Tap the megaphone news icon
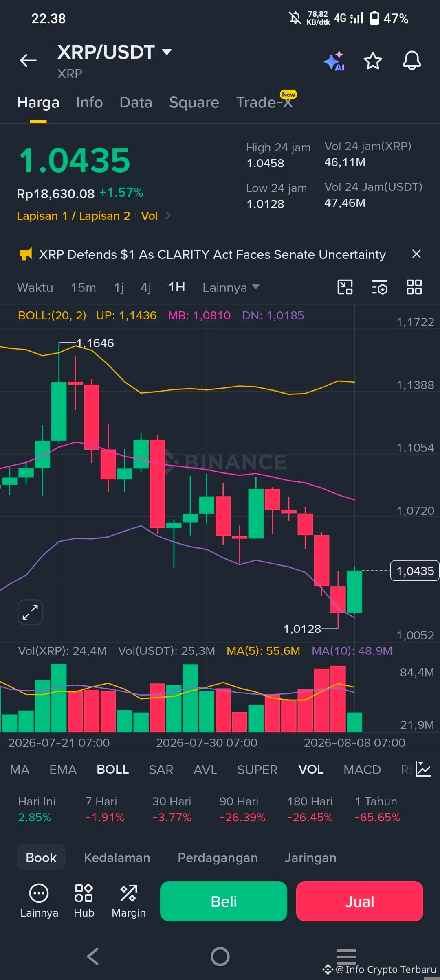 (x=26, y=255)
